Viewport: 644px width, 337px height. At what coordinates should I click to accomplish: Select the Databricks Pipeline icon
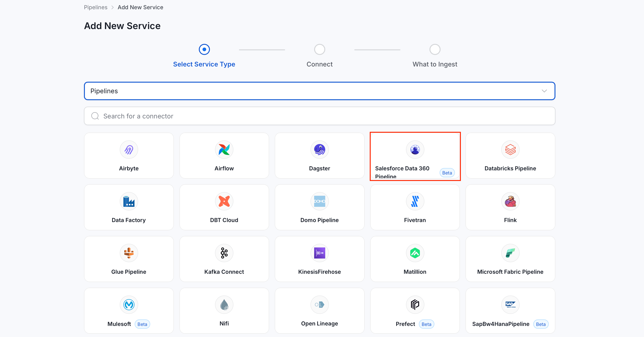point(510,150)
